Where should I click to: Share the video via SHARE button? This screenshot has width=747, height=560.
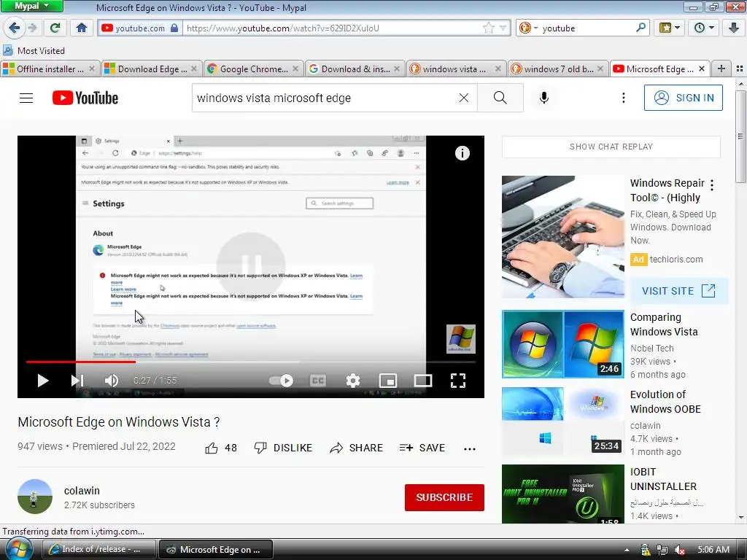pos(356,448)
